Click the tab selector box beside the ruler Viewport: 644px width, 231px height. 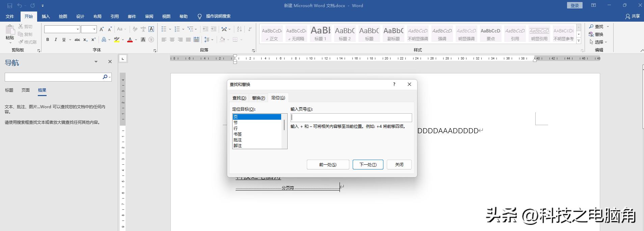[x=123, y=59]
